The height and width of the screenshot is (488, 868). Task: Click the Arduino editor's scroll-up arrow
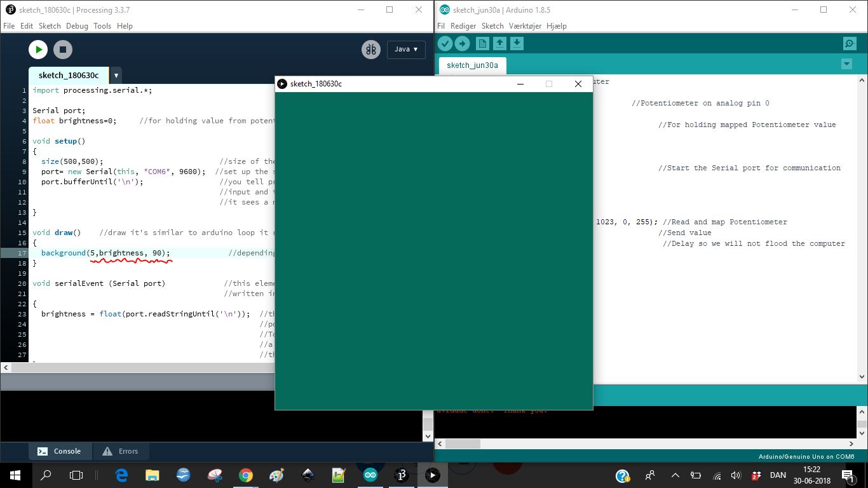(x=862, y=81)
